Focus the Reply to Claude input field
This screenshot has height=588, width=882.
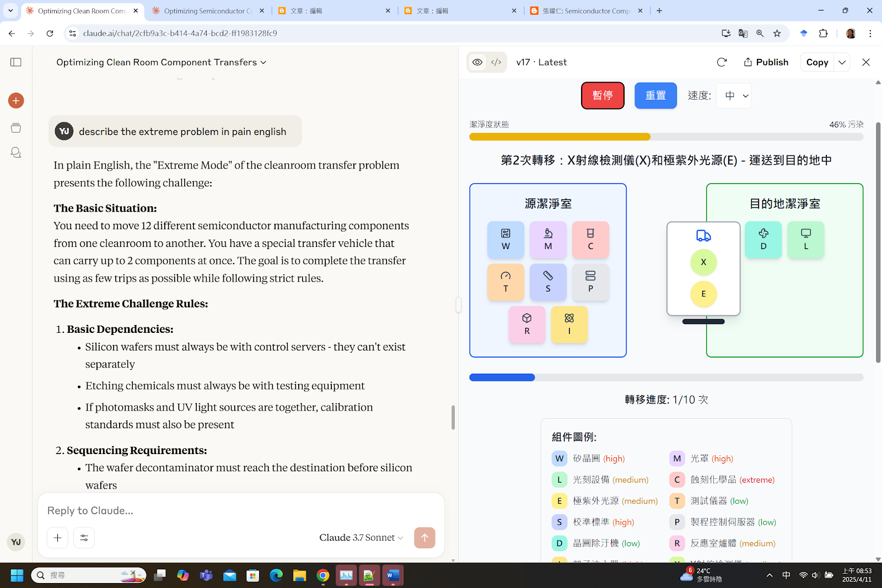(241, 510)
